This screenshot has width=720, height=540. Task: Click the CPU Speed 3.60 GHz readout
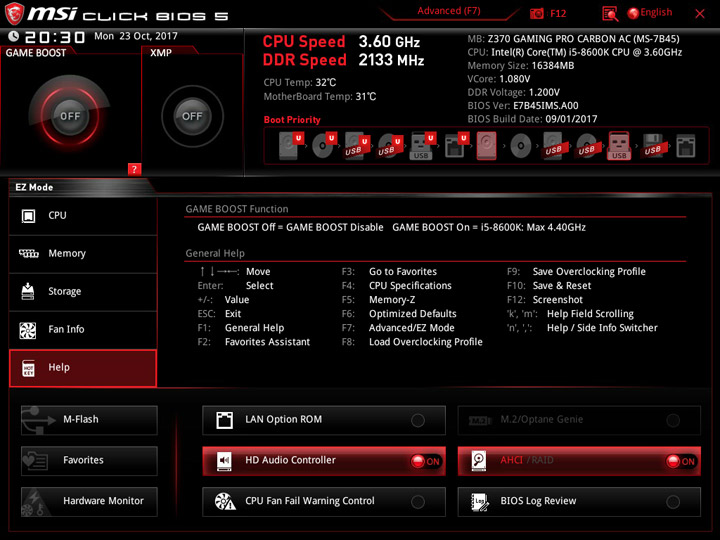(x=341, y=42)
